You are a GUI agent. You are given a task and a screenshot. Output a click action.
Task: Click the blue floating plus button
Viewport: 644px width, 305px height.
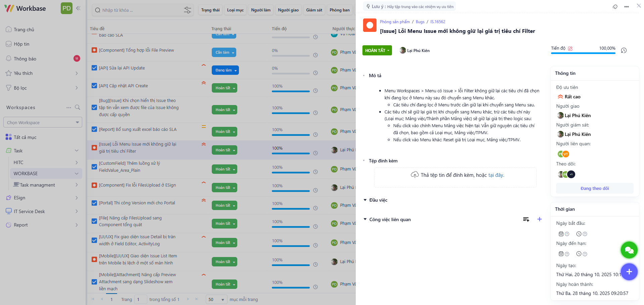coord(629,272)
